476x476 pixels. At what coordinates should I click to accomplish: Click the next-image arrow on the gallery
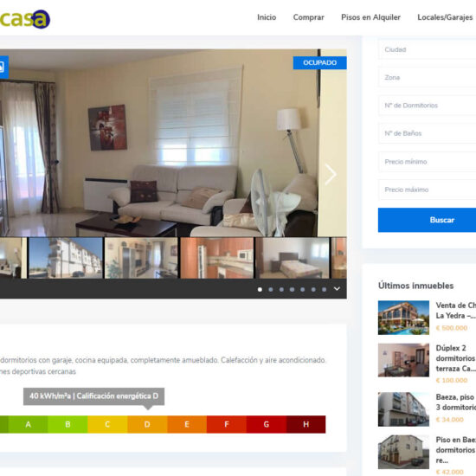[331, 174]
